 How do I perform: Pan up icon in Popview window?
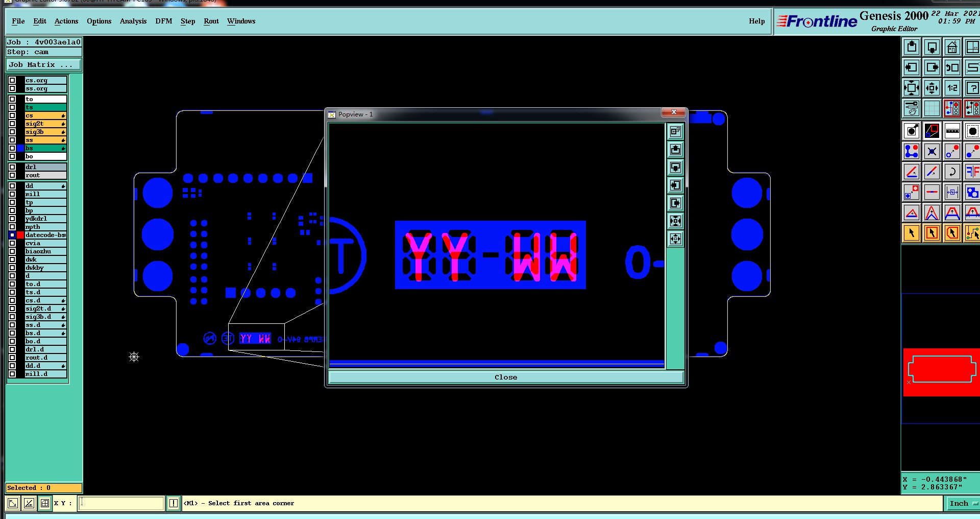tap(675, 150)
